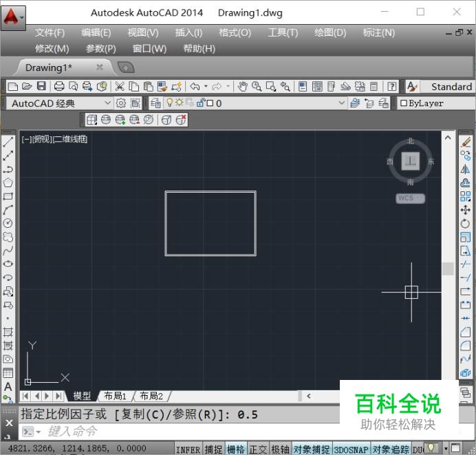The image size is (476, 455).
Task: Select the Revision Cloud tool
Action: click(x=8, y=237)
